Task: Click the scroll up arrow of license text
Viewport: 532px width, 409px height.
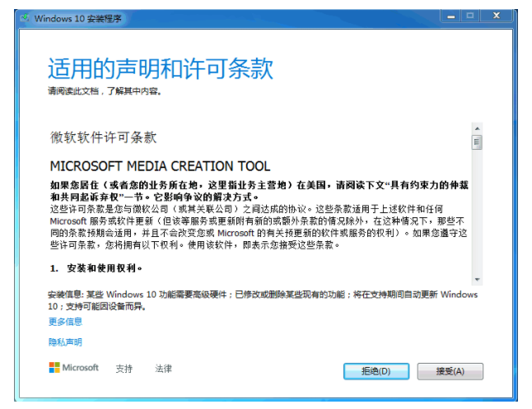Action: coord(476,128)
